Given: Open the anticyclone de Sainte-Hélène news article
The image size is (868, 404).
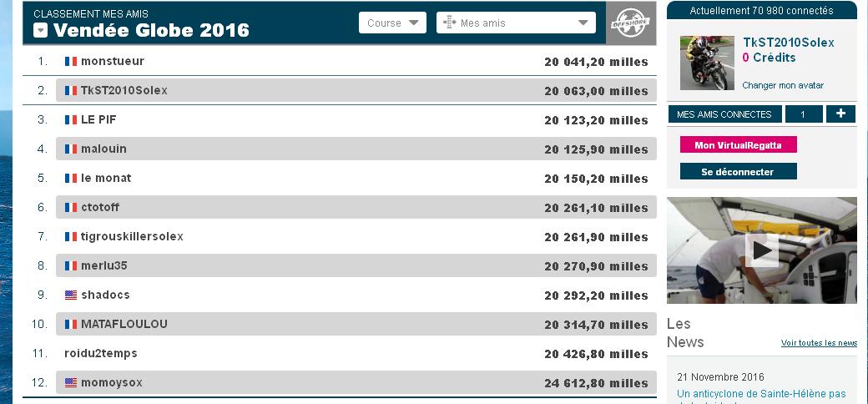Looking at the screenshot, I should coord(761,393).
